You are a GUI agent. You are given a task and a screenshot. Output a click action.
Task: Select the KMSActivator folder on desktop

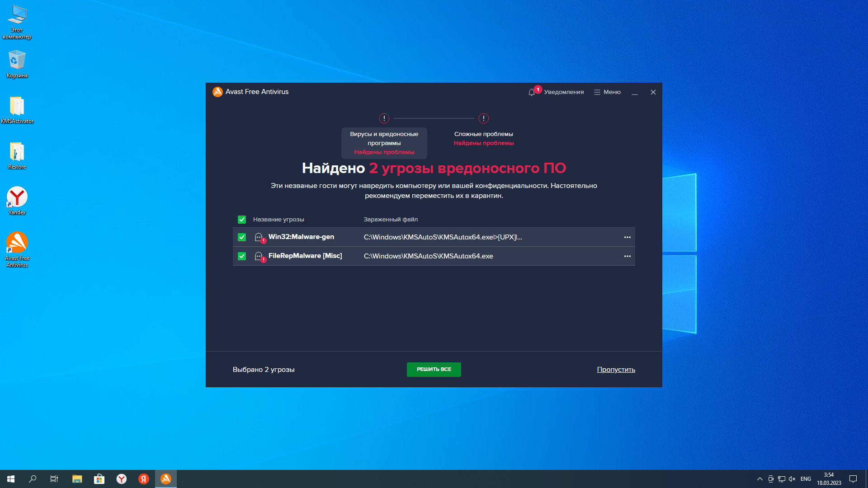point(17,110)
